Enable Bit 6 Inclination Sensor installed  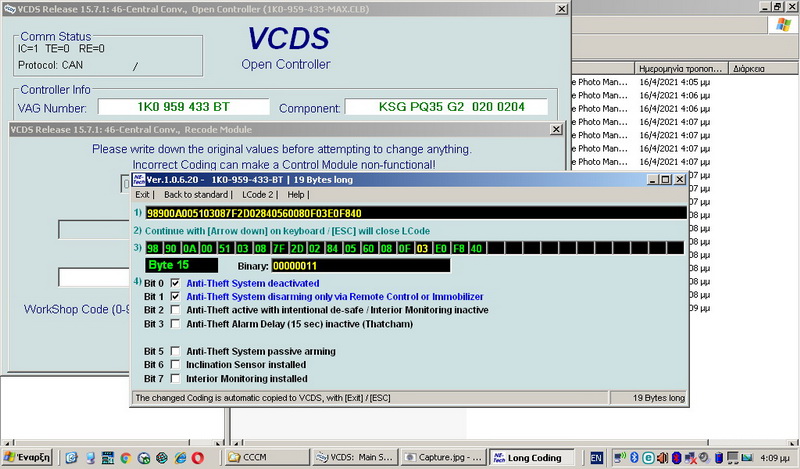click(175, 364)
